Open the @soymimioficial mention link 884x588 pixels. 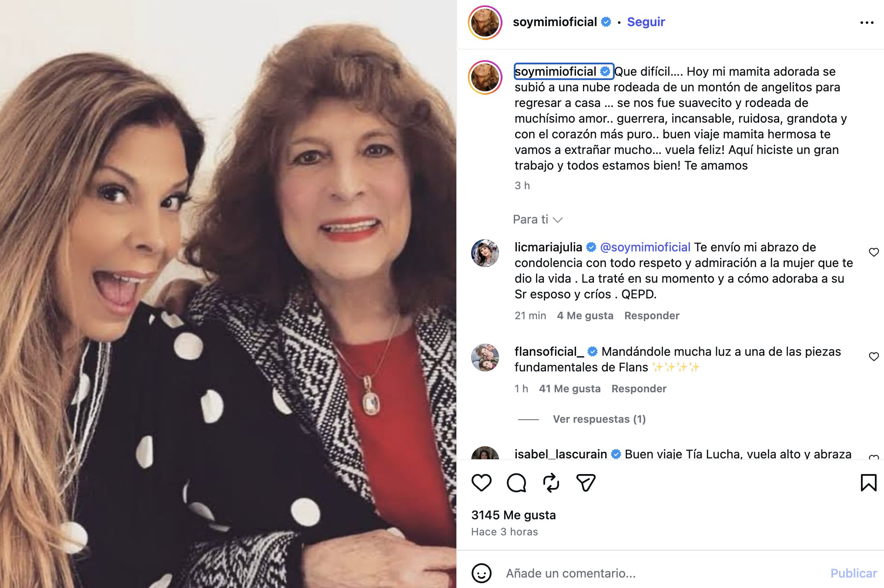point(645,247)
